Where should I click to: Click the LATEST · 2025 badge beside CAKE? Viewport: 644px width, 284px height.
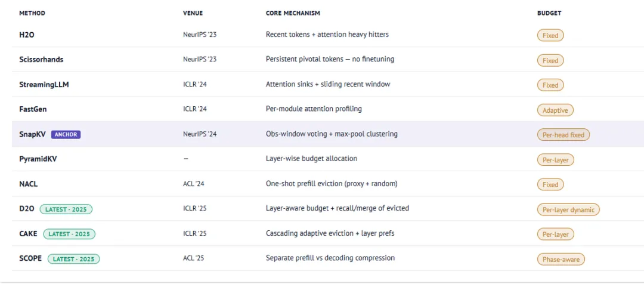click(69, 234)
